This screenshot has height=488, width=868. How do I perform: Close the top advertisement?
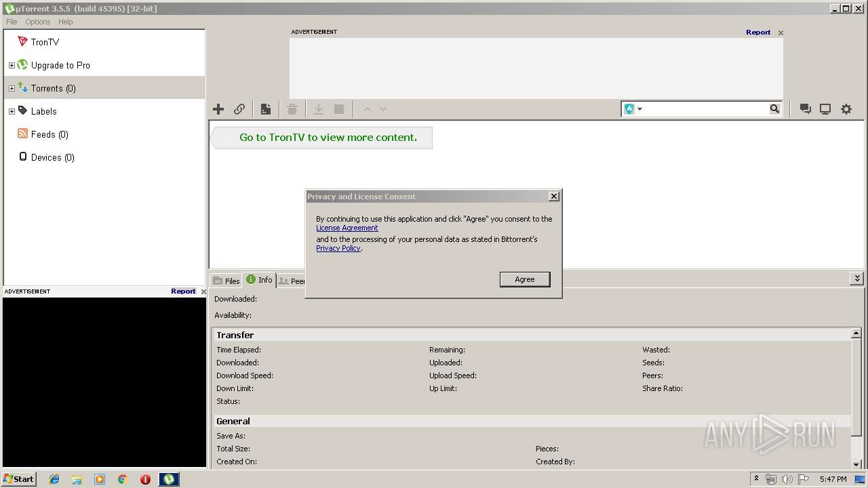click(x=781, y=33)
